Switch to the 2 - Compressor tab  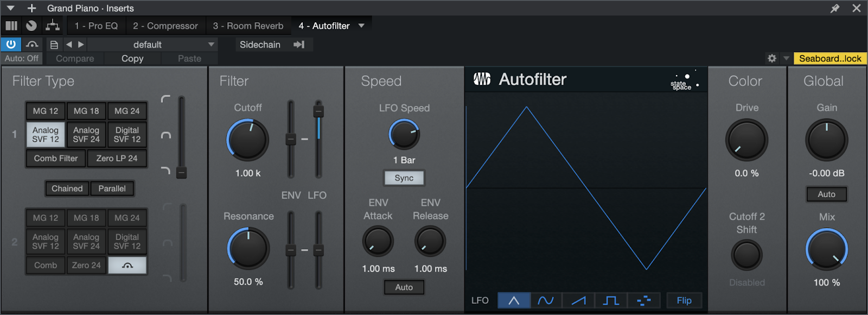pyautogui.click(x=165, y=26)
